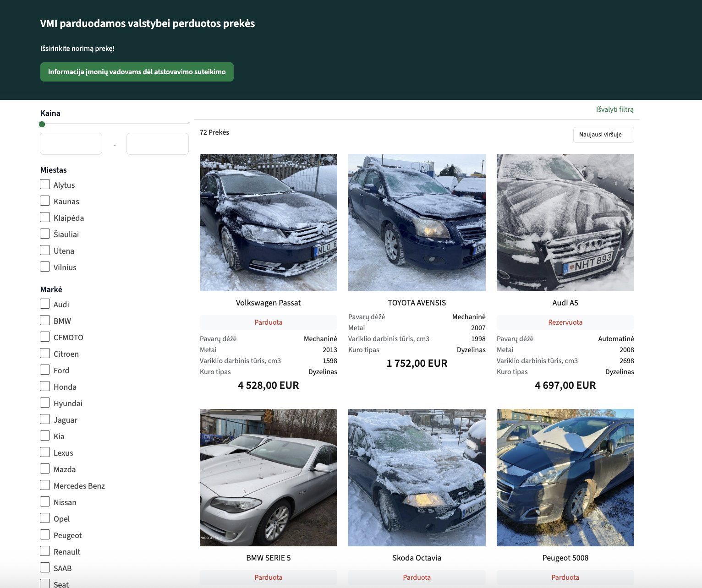702x588 pixels.
Task: Open the BMW Serie 5 photo
Action: (268, 477)
